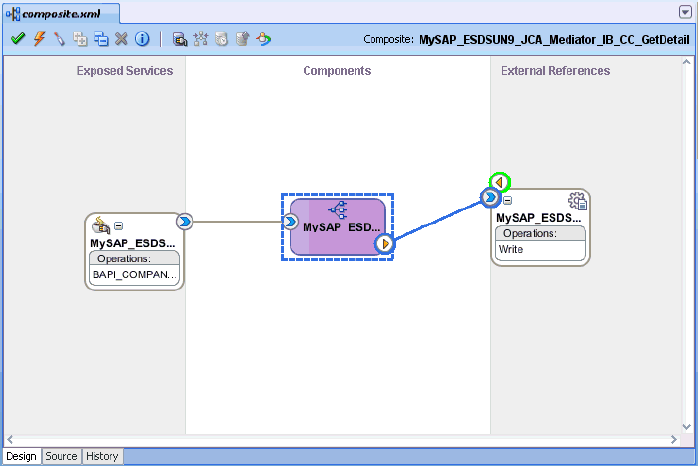
Task: Switch to the Design tab
Action: point(21,456)
